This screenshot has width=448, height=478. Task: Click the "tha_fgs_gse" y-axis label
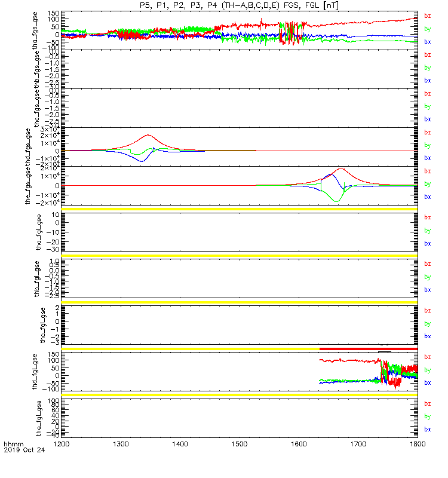[x=35, y=30]
